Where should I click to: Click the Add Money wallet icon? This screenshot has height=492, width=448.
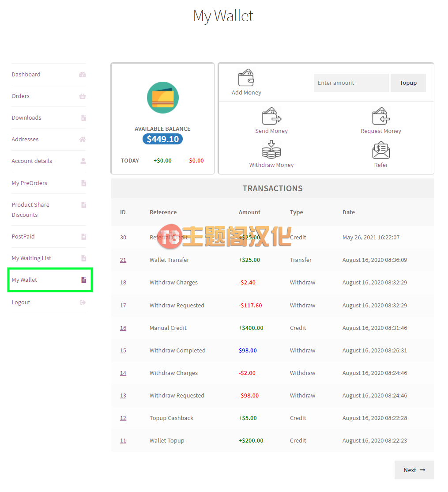(246, 77)
